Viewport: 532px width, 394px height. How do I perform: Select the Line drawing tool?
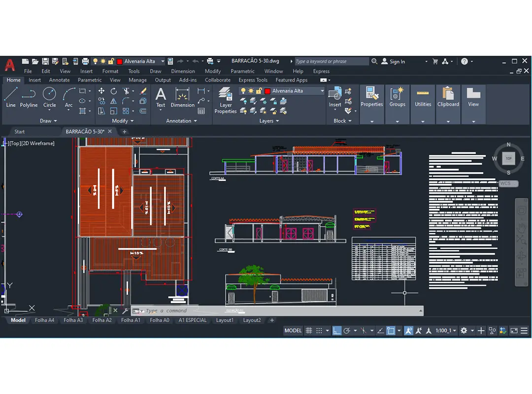[11, 97]
